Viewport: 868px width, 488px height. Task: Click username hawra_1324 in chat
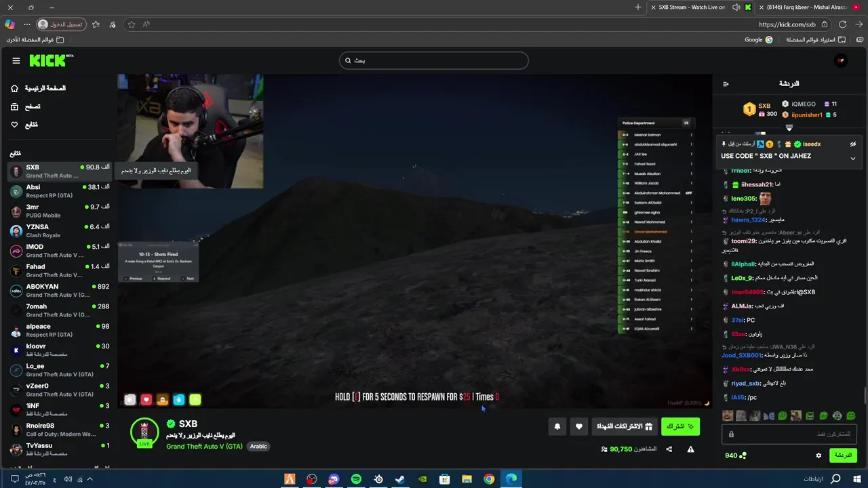pyautogui.click(x=748, y=220)
